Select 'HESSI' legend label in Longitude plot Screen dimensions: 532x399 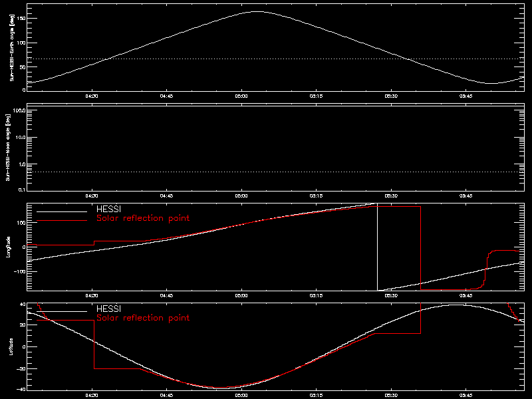coord(108,209)
